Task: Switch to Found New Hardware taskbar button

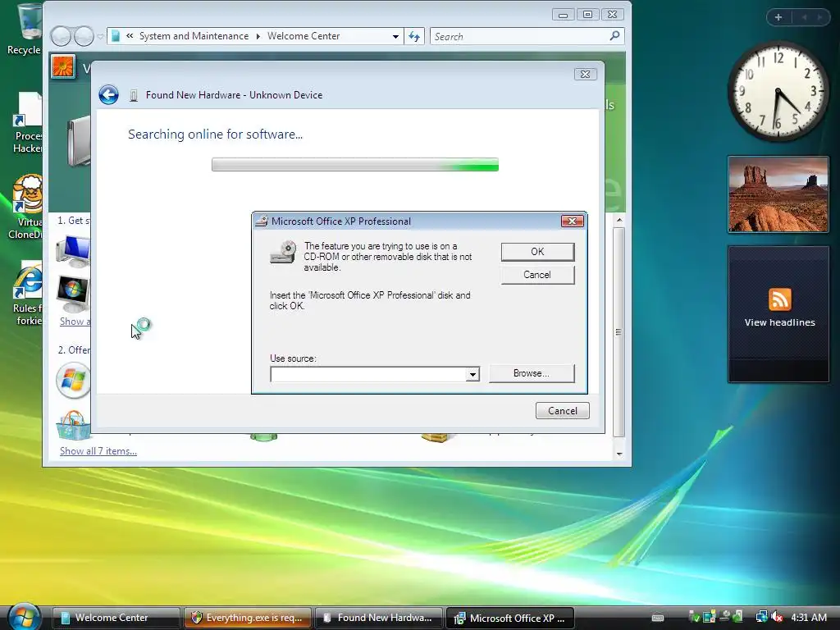Action: (x=379, y=618)
